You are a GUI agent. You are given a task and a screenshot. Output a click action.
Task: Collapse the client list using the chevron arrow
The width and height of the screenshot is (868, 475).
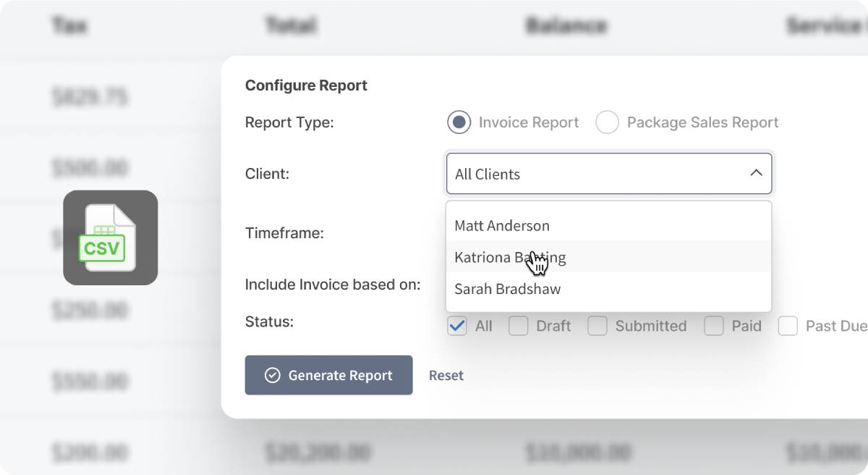756,173
